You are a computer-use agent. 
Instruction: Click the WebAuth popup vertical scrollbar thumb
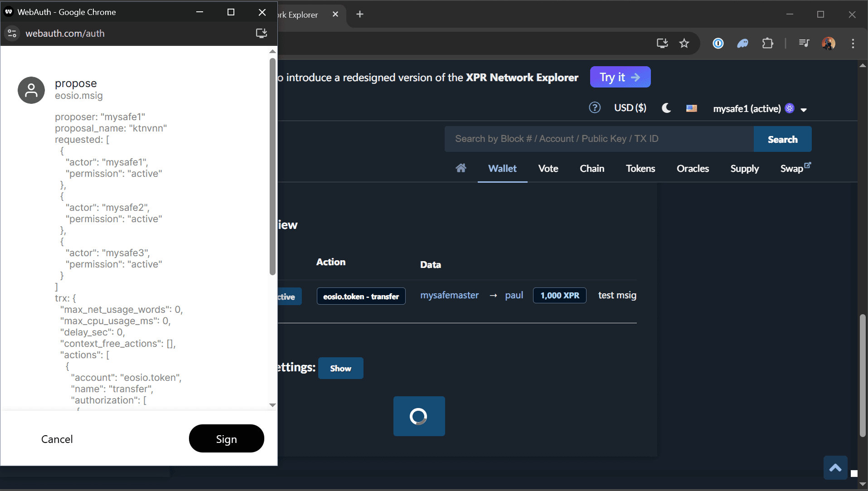click(x=272, y=166)
